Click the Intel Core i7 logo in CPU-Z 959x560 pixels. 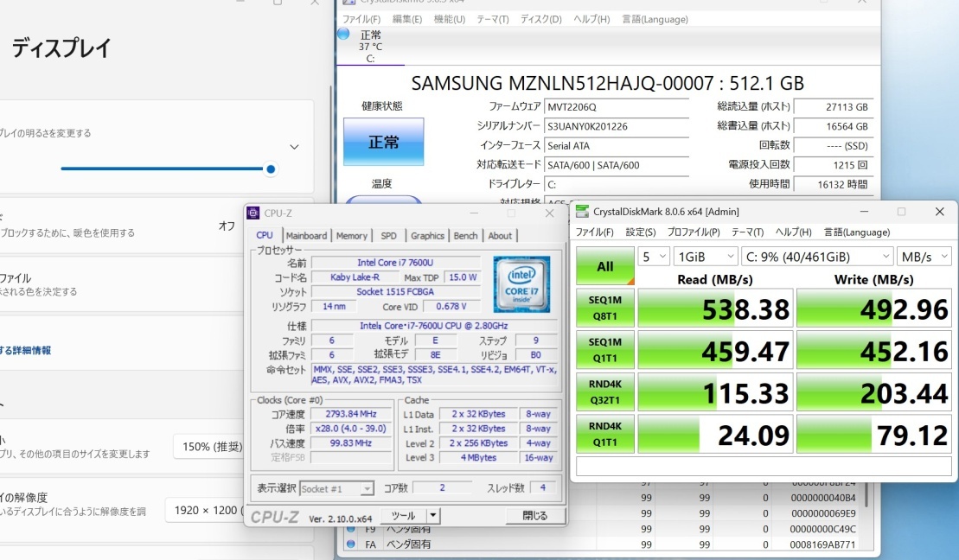point(521,284)
